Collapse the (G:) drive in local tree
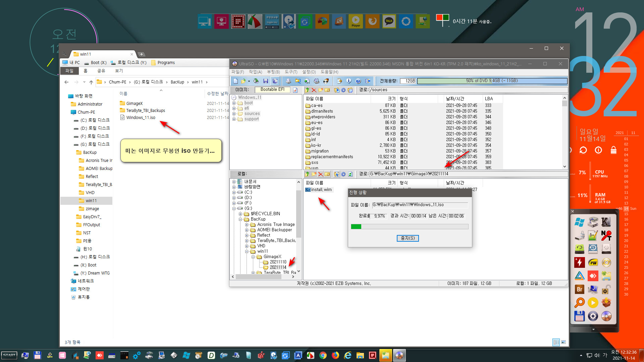Image resolution: width=644 pixels, height=362 pixels. [234, 208]
